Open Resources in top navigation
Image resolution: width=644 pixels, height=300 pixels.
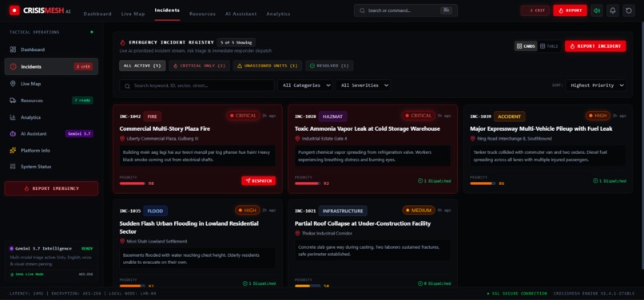202,14
